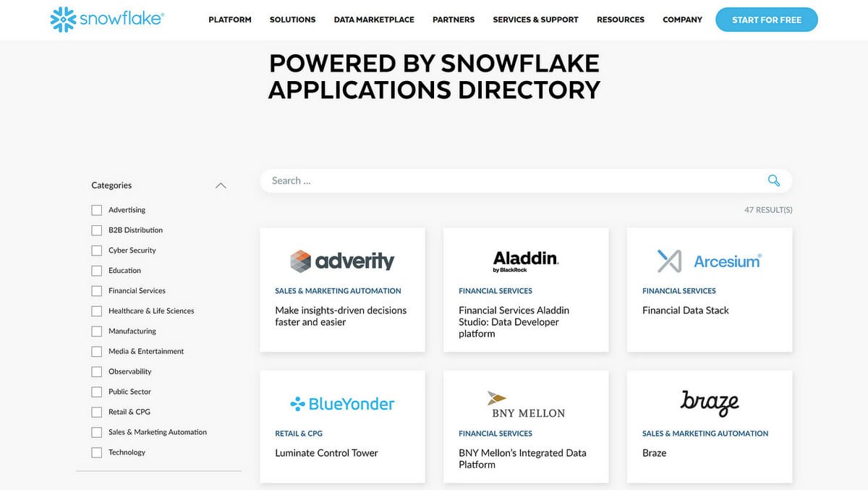Check the Advertising category box
The image size is (868, 490).
point(97,210)
